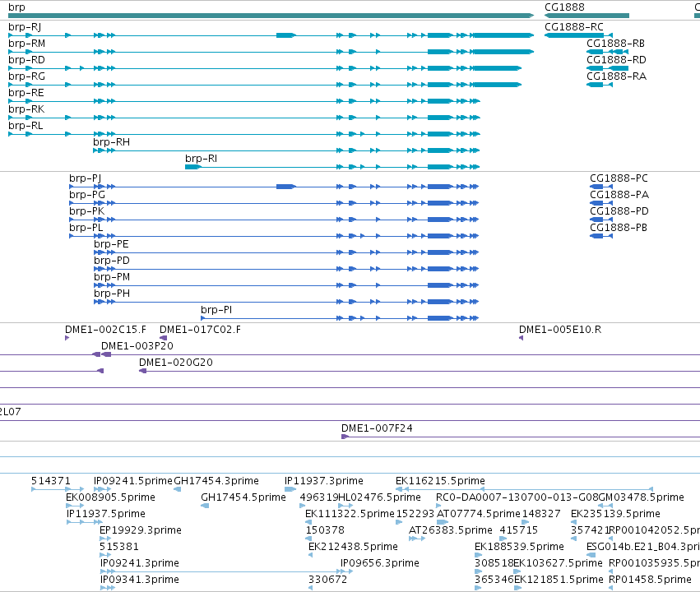The height and width of the screenshot is (592, 700).
Task: Click the brp-RK transcript label
Action: (x=26, y=109)
